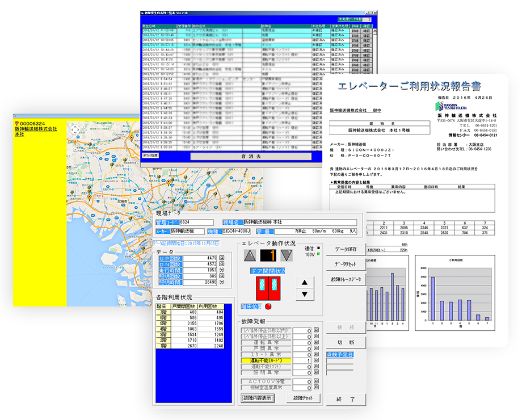522x420 pixels.
Task: Click the 故障リセット button
Action: pyautogui.click(x=304, y=398)
